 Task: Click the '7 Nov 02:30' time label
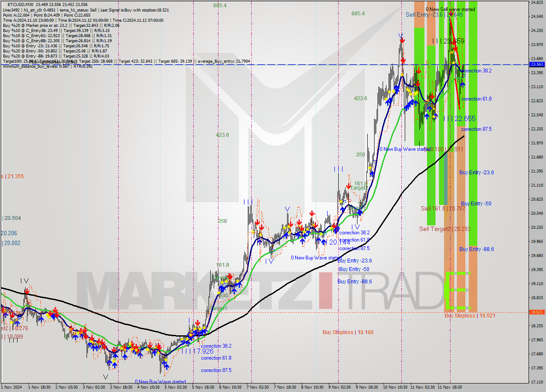tap(258, 387)
